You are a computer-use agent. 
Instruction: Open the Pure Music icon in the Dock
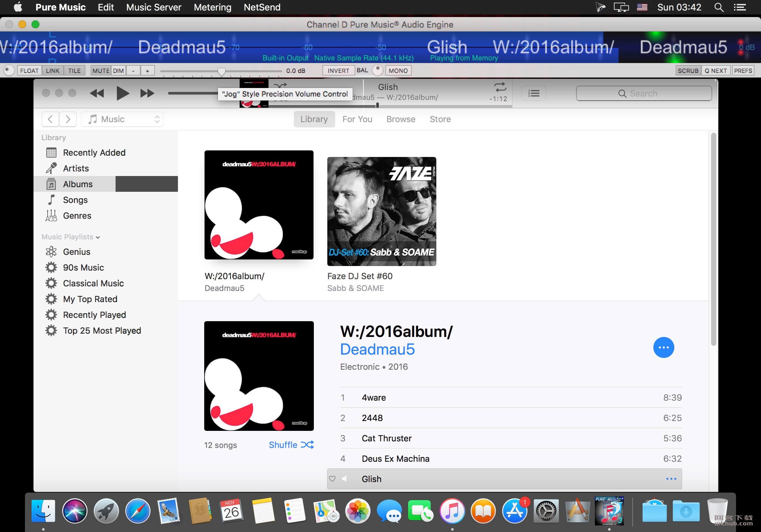(609, 511)
